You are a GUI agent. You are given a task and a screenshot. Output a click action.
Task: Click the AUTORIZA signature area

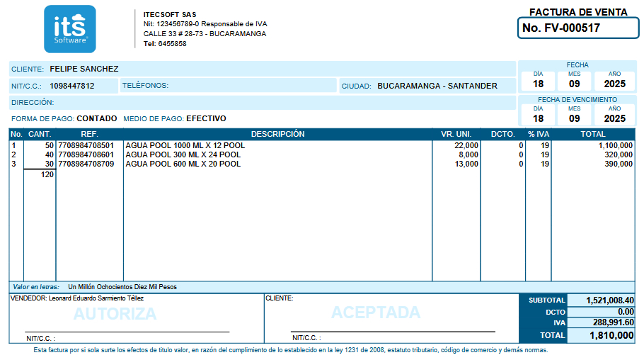(115, 314)
